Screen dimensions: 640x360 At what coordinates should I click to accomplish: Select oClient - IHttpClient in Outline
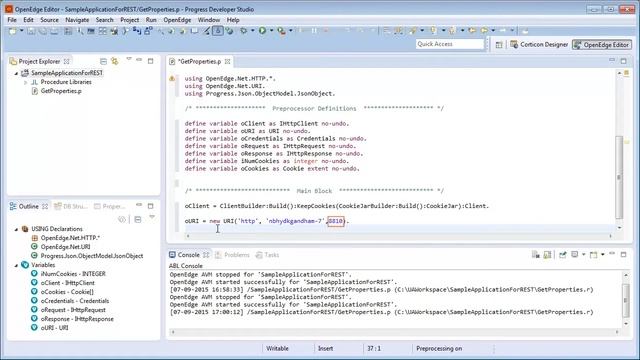(67, 283)
